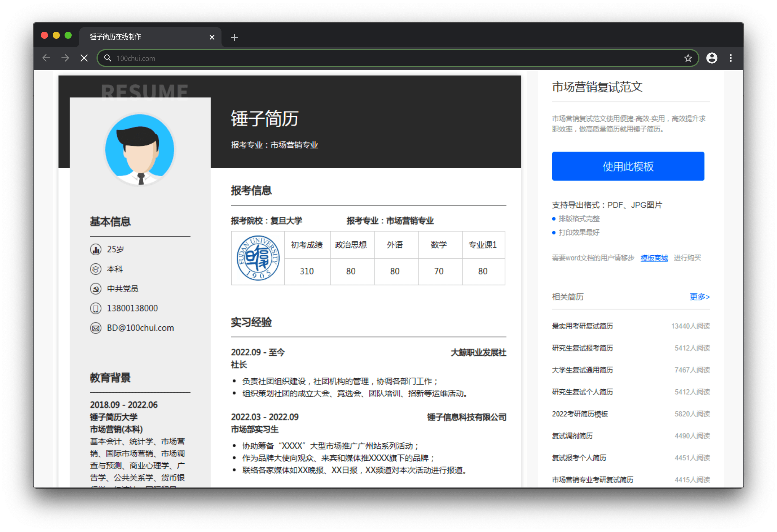Click the mail icon beside BD@100chui.com
The image size is (777, 532).
96,328
